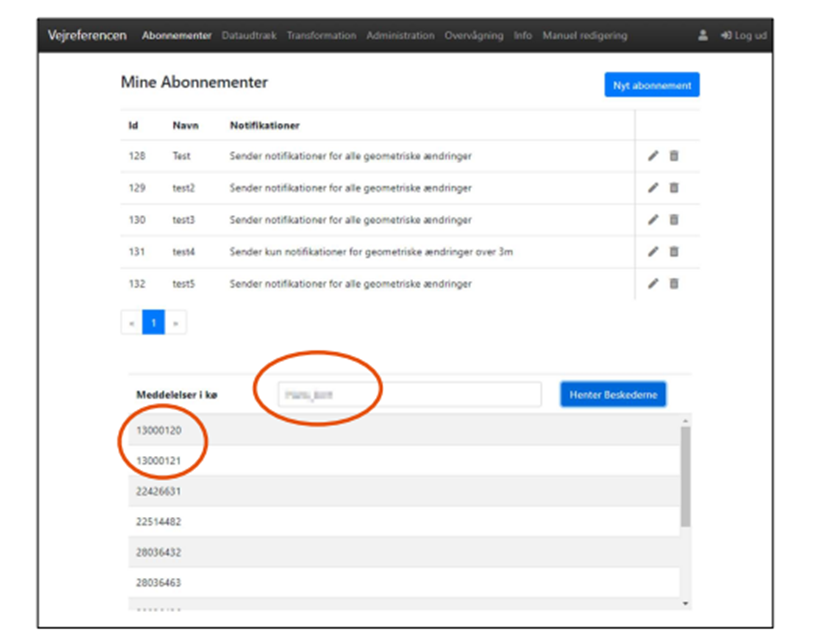Viewport: 814px width, 638px height.
Task: Edit subscription test3 using pencil icon
Action: click(653, 220)
